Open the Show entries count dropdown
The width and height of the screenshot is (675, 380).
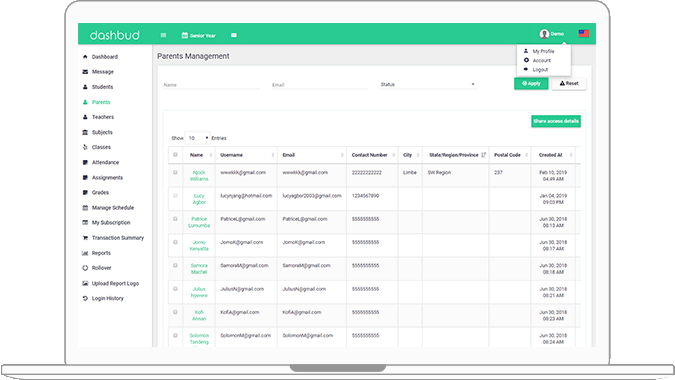coord(198,138)
